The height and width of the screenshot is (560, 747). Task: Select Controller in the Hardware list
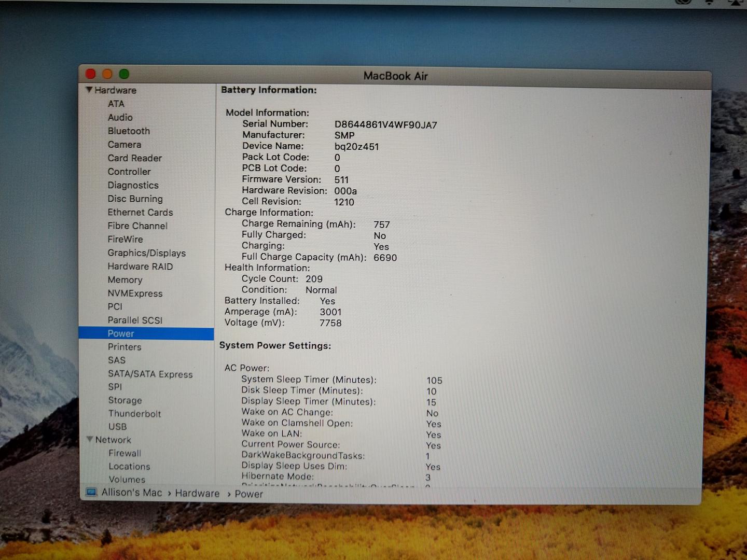coord(129,171)
